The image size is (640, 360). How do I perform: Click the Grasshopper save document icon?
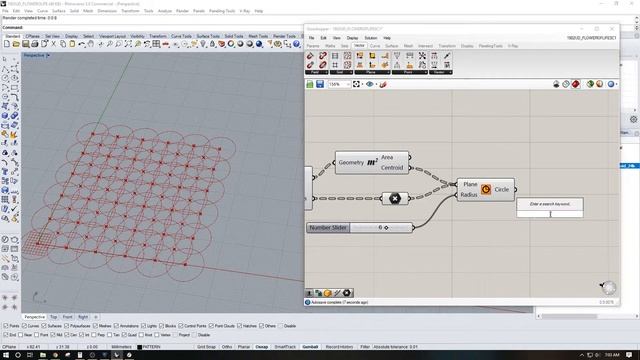[x=320, y=84]
